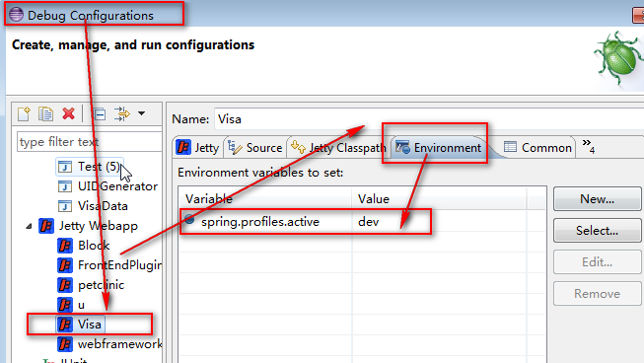The height and width of the screenshot is (363, 644).
Task: Click the Value column header
Action: click(439, 198)
